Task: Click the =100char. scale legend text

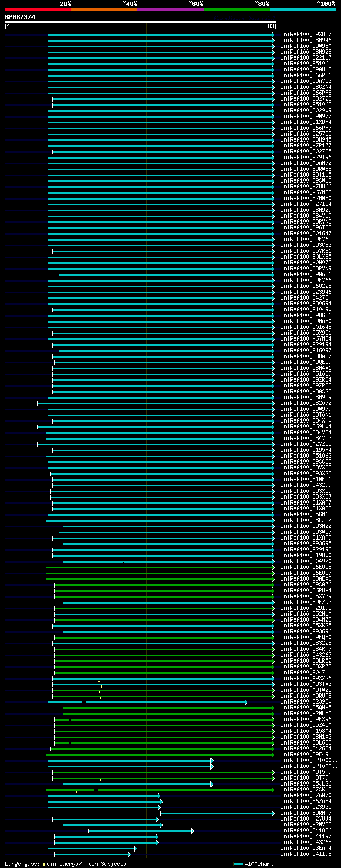Action: click(258, 864)
